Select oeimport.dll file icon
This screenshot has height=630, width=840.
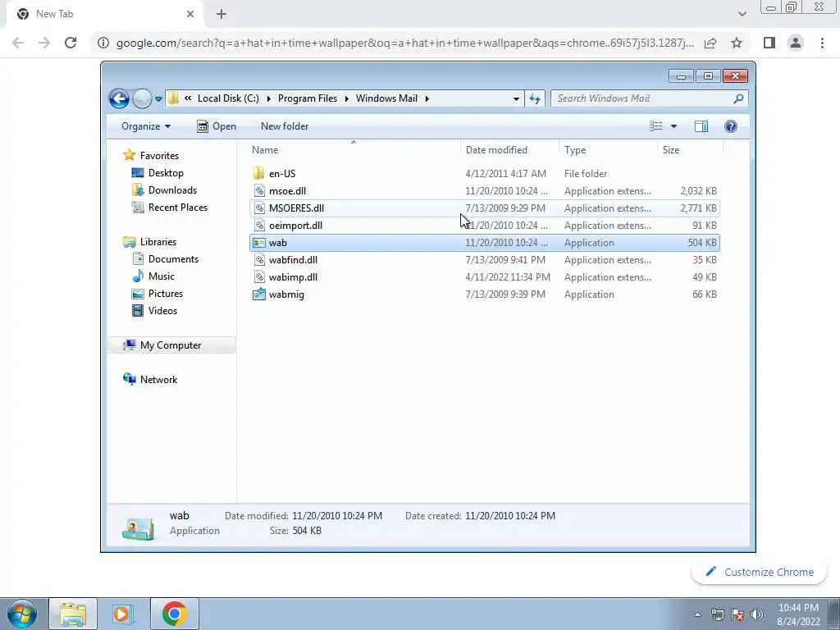(x=259, y=225)
